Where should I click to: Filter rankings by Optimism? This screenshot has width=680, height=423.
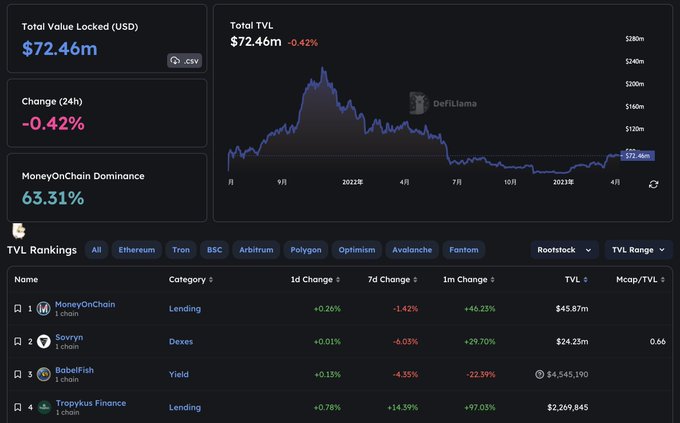click(357, 250)
